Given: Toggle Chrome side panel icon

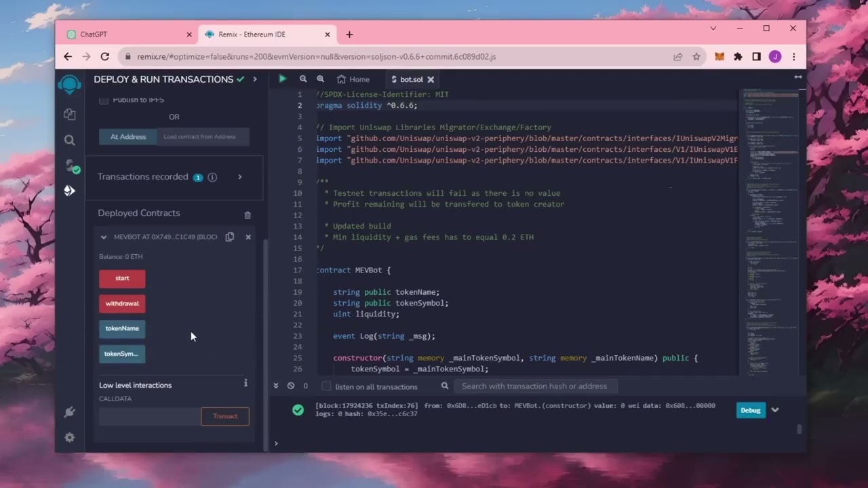Looking at the screenshot, I should (x=756, y=57).
